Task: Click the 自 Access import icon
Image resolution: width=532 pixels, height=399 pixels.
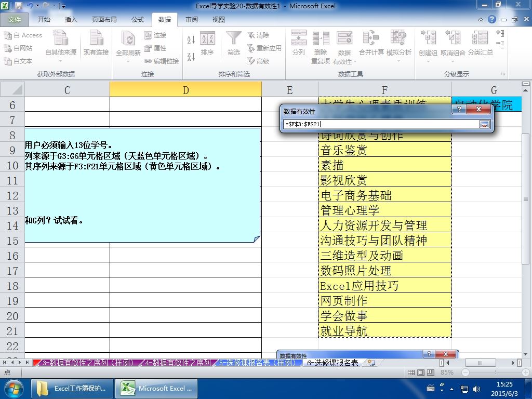Action: (7, 35)
